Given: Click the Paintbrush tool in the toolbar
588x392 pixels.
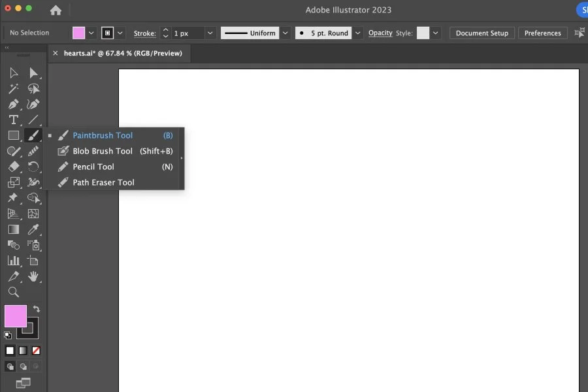Looking at the screenshot, I should pyautogui.click(x=33, y=135).
